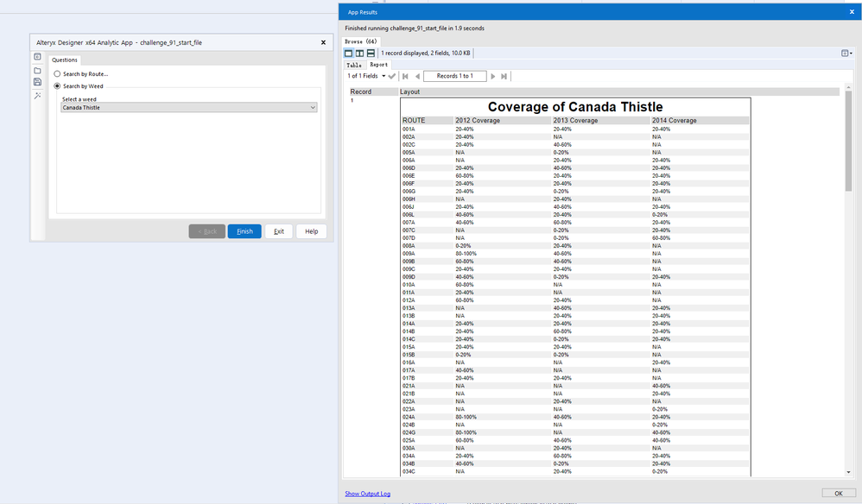
Task: Go to the next record page arrow
Action: [493, 77]
